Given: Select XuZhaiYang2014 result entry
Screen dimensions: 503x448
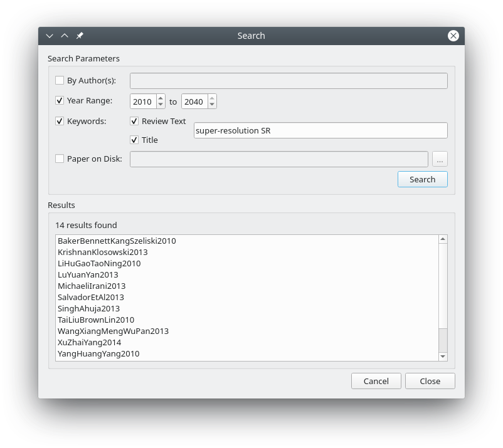Looking at the screenshot, I should tap(89, 342).
